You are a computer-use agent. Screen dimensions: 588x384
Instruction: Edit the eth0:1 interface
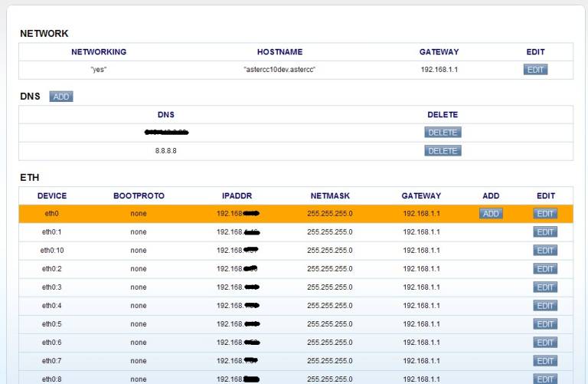[545, 232]
